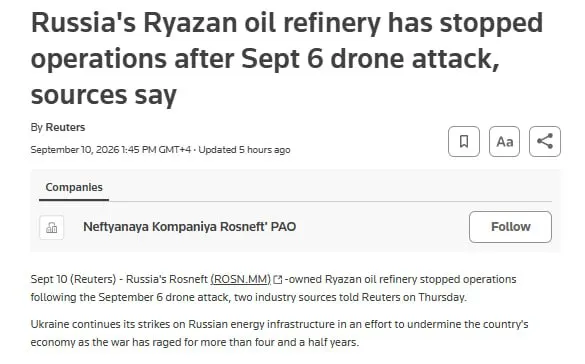Click the 'Updated 5 hours ago' text
The width and height of the screenshot is (585, 364).
[x=244, y=150]
